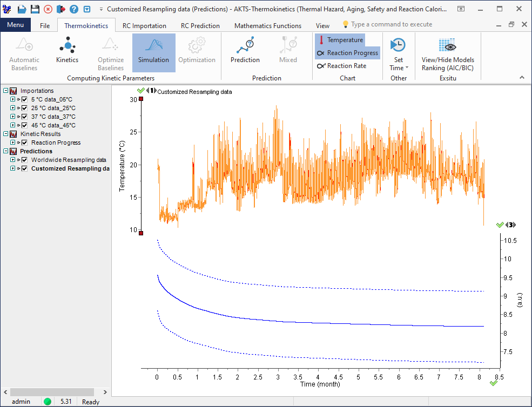Open a file using the folder icon

21,8
